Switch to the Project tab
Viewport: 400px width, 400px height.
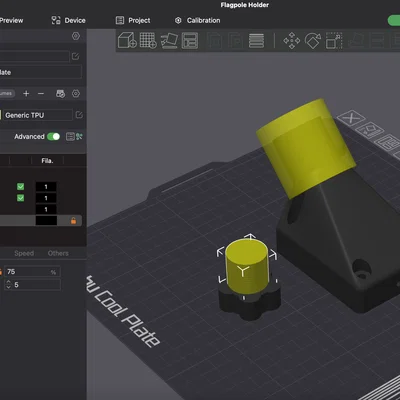coord(133,20)
